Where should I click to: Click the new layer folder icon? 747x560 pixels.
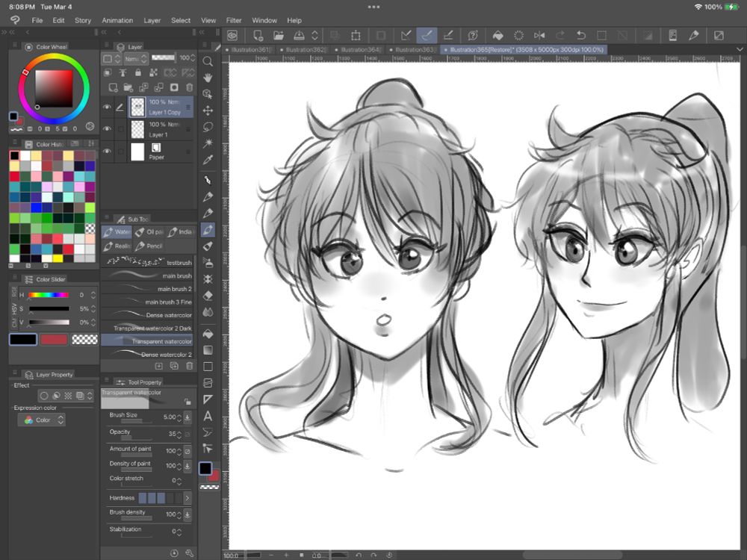pyautogui.click(x=128, y=87)
